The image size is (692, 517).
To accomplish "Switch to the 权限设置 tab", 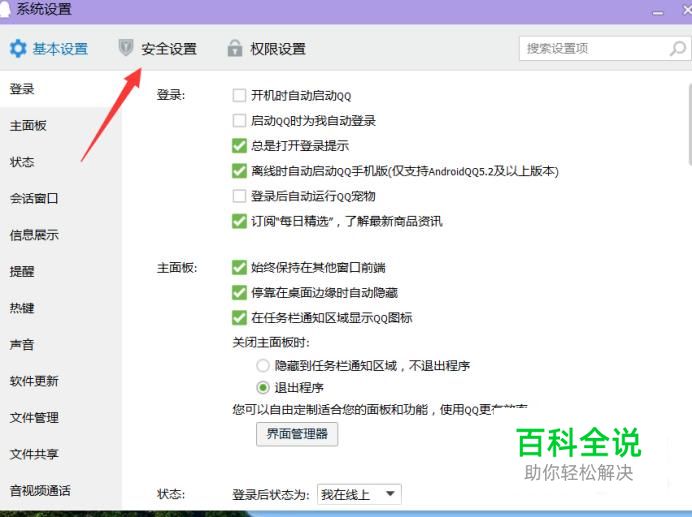I will click(x=266, y=48).
